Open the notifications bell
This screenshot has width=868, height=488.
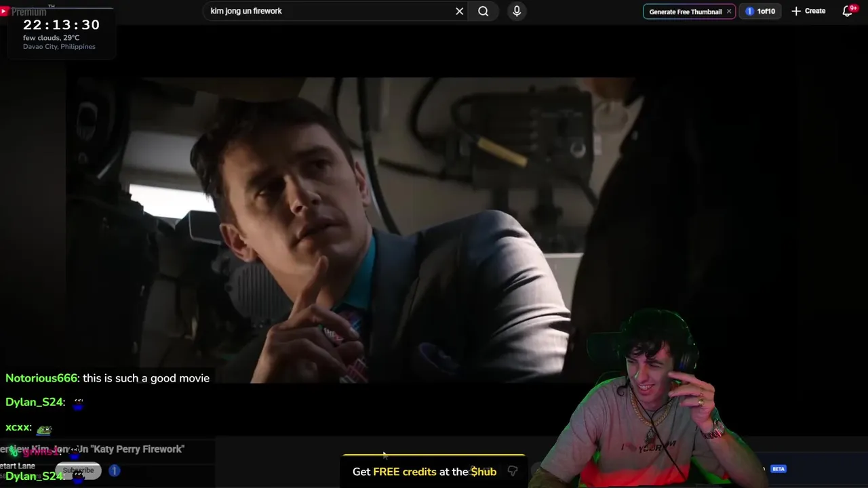[848, 11]
